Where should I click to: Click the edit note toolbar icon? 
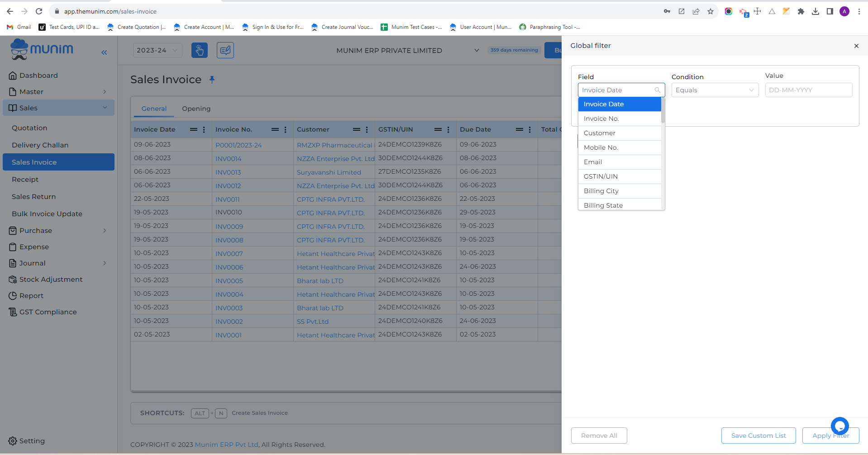[x=225, y=50]
